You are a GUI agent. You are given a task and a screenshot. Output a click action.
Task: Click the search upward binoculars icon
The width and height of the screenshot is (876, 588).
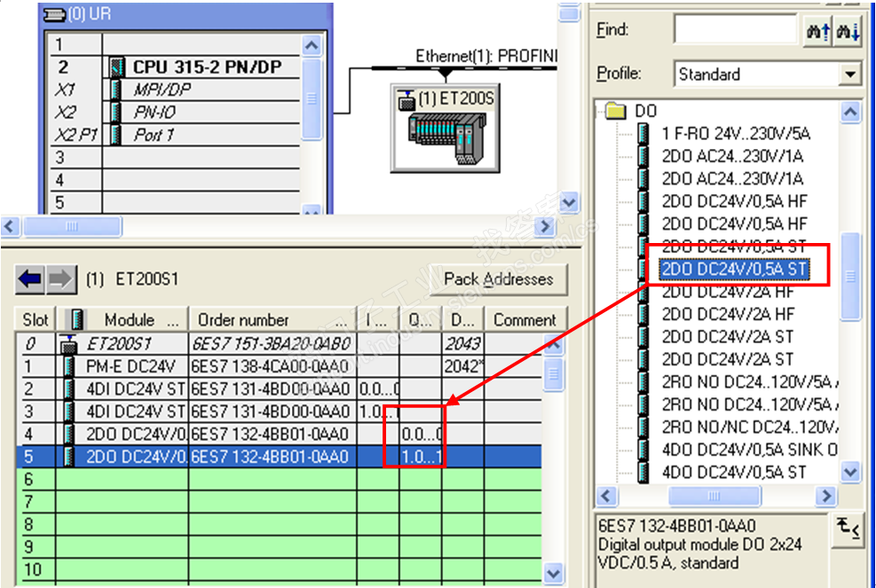click(x=817, y=31)
